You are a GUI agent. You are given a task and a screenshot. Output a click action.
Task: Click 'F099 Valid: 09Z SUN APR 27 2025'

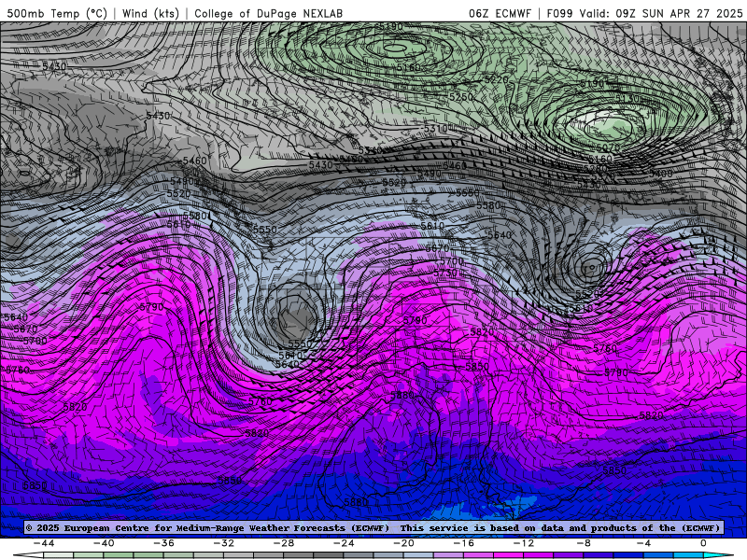(644, 13)
